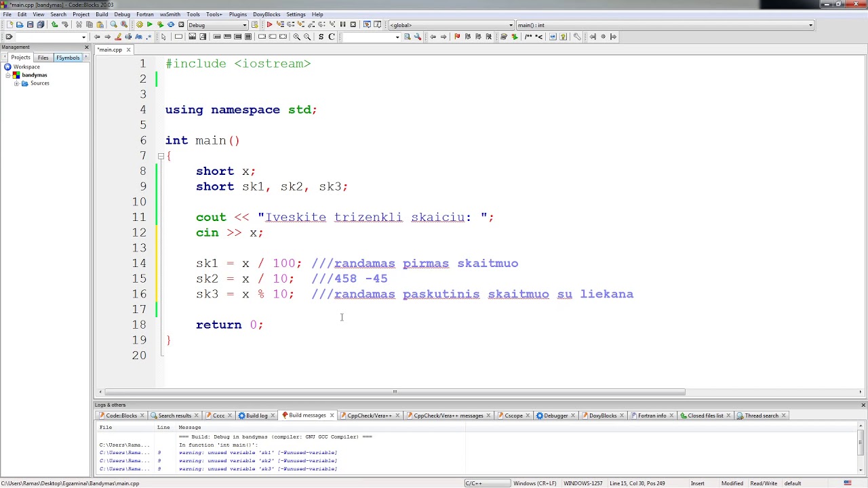Open the DoxyBlocks menu
Screen dimensions: 868x488
coord(267,14)
